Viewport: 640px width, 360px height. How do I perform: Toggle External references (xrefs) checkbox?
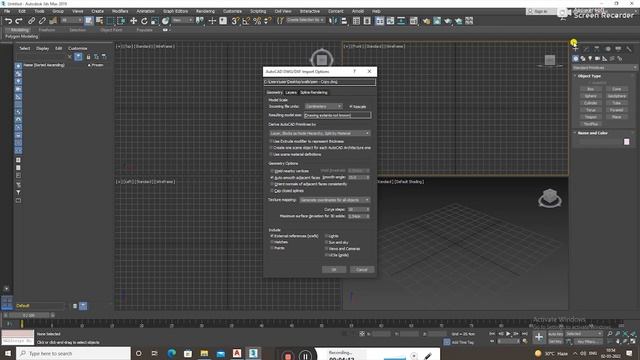coord(272,236)
